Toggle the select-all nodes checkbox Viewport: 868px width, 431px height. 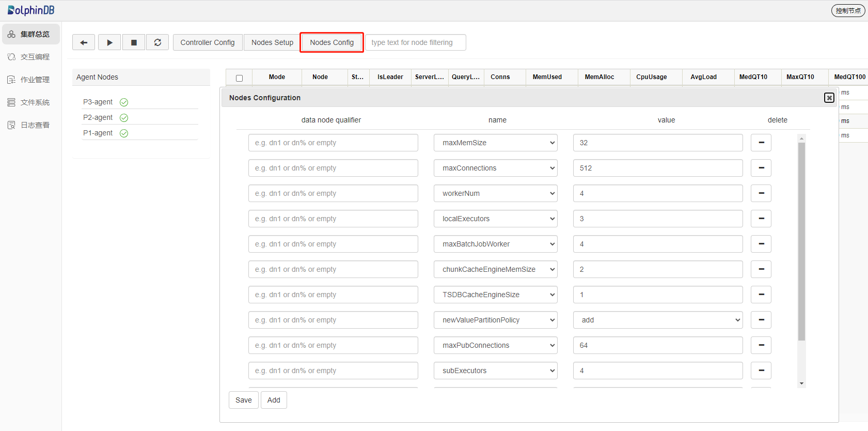coord(239,78)
